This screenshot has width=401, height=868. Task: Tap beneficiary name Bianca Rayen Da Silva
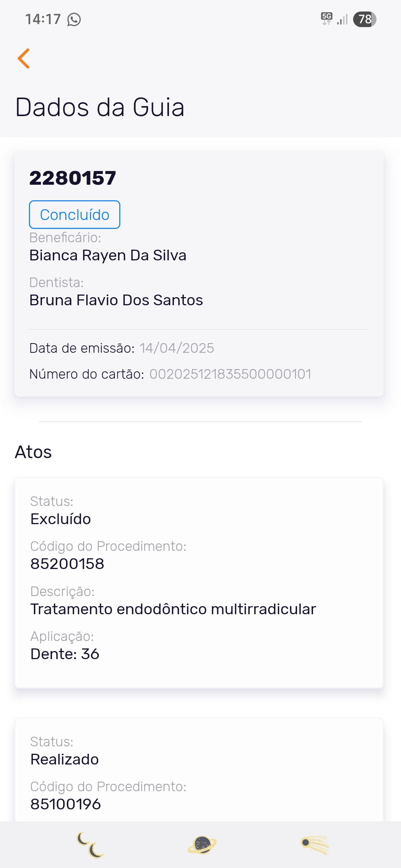(x=108, y=256)
